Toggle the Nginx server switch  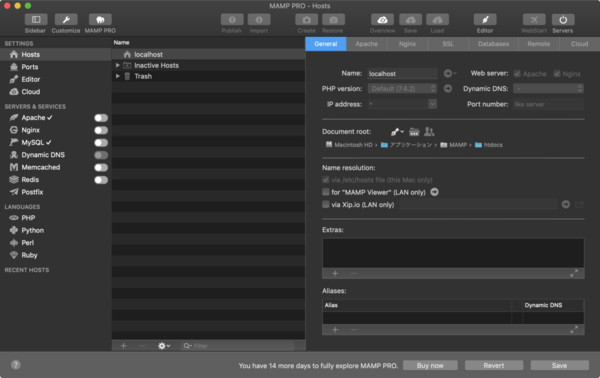click(101, 130)
